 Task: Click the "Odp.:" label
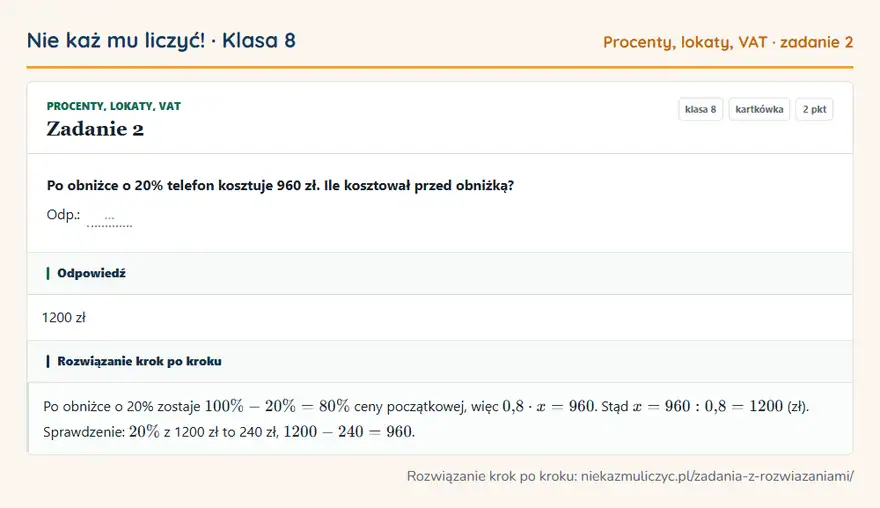(63, 215)
